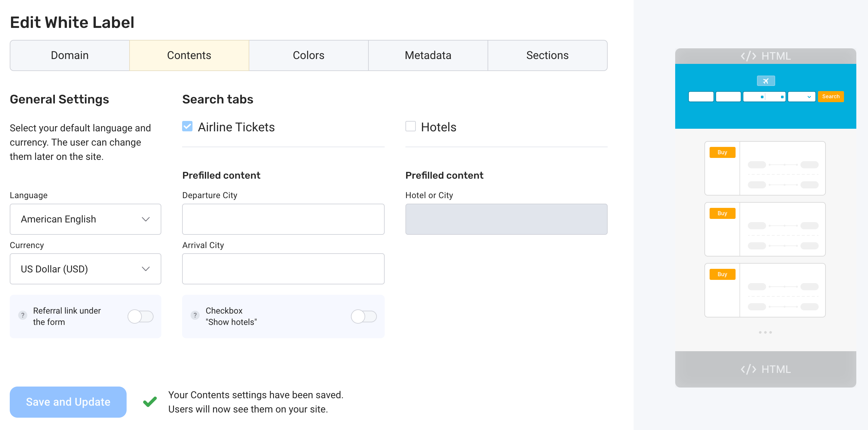Image resolution: width=868 pixels, height=430 pixels.
Task: Toggle Referral link under the form
Action: (141, 316)
